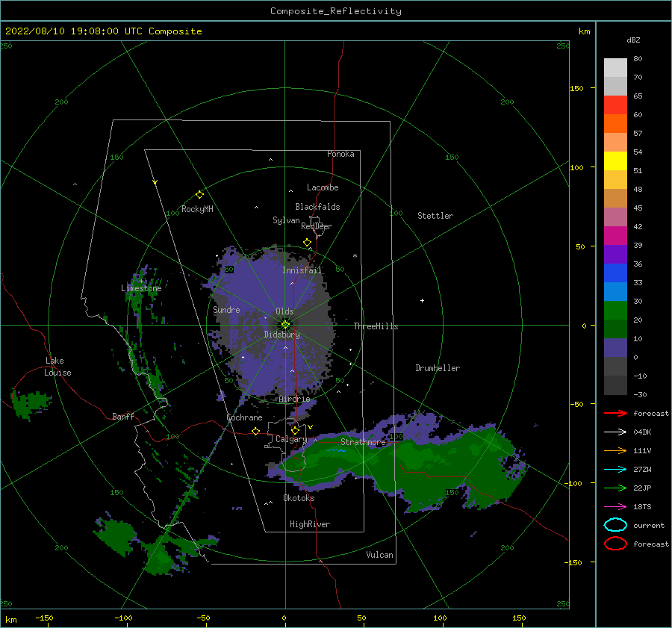
Task: Click the Innisfail town label
Action: tap(302, 270)
